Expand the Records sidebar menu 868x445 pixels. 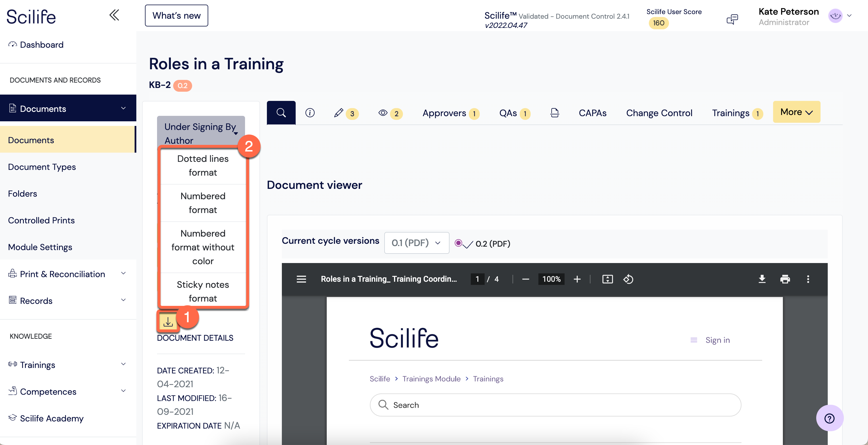123,300
